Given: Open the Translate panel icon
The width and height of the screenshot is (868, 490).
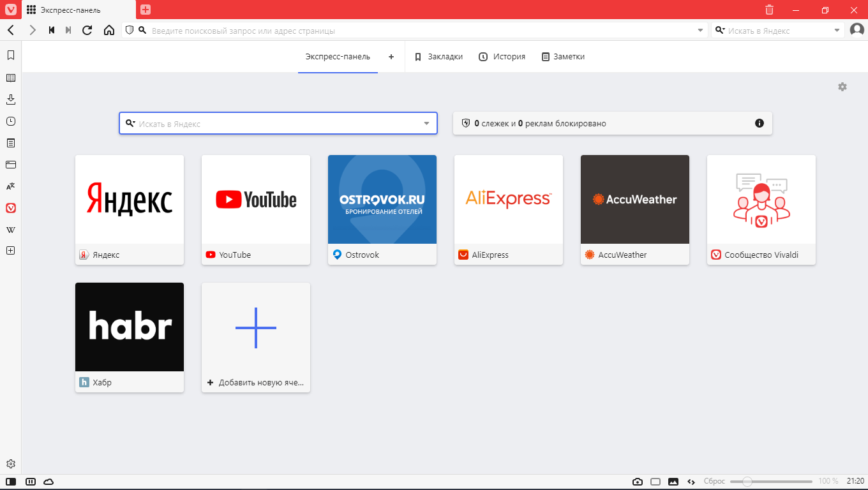Looking at the screenshot, I should 11,186.
